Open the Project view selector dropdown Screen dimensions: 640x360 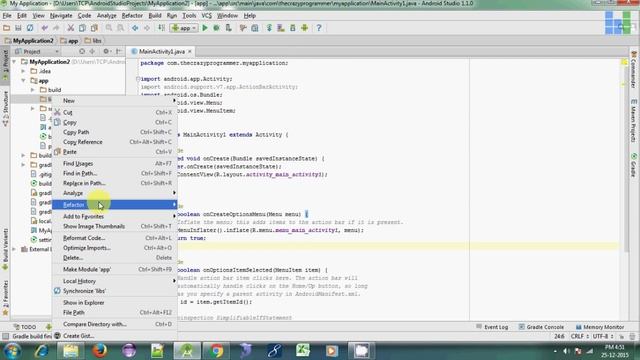(36, 51)
